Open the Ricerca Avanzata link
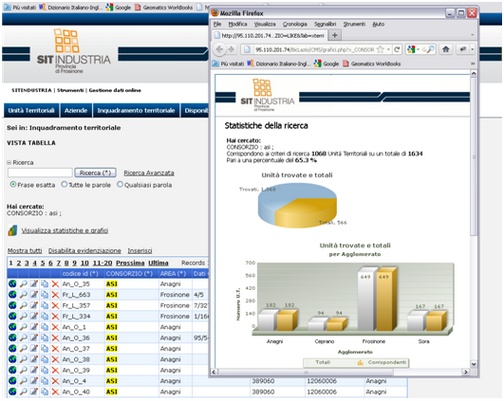The height and width of the screenshot is (401, 504). [x=149, y=173]
